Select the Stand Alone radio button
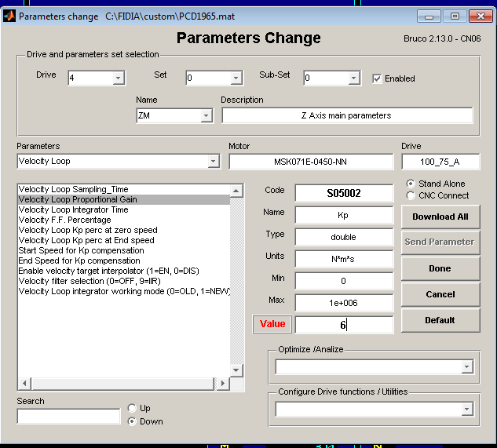Image resolution: width=497 pixels, height=448 pixels. pyautogui.click(x=410, y=184)
